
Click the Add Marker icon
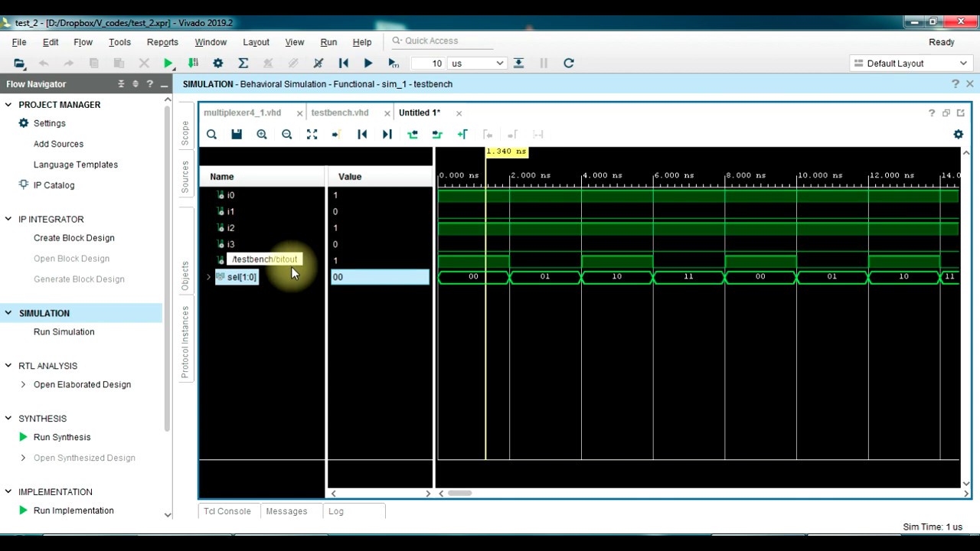point(462,135)
